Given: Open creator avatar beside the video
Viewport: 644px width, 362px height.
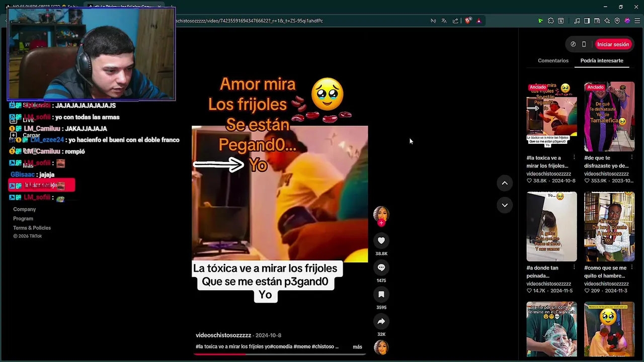Looking at the screenshot, I should (x=381, y=214).
